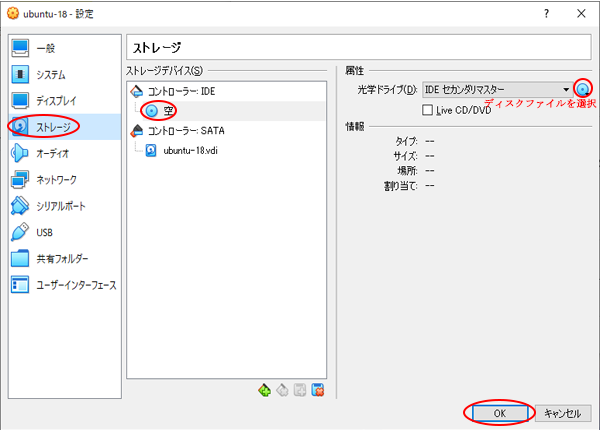Click the remove controller icon
Viewport: 600px width, 430px height.
(x=282, y=390)
